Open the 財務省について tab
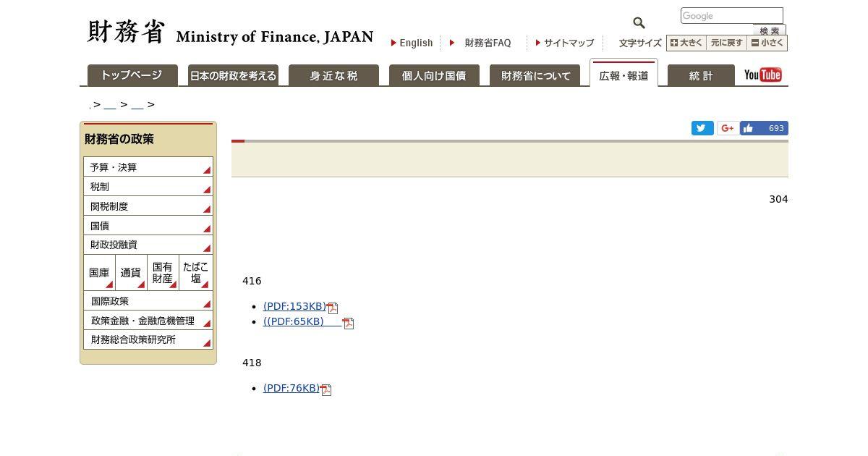The width and height of the screenshot is (868, 456). click(x=535, y=75)
